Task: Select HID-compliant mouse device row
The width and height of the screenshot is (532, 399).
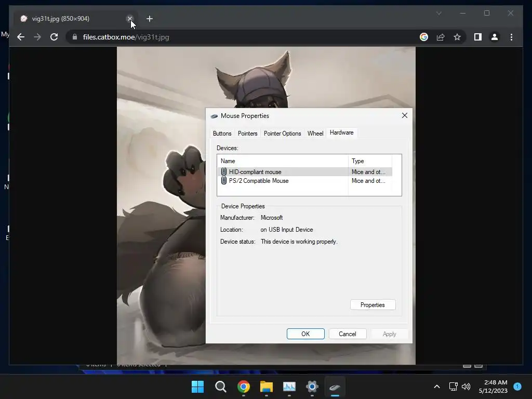Action: [304, 171]
